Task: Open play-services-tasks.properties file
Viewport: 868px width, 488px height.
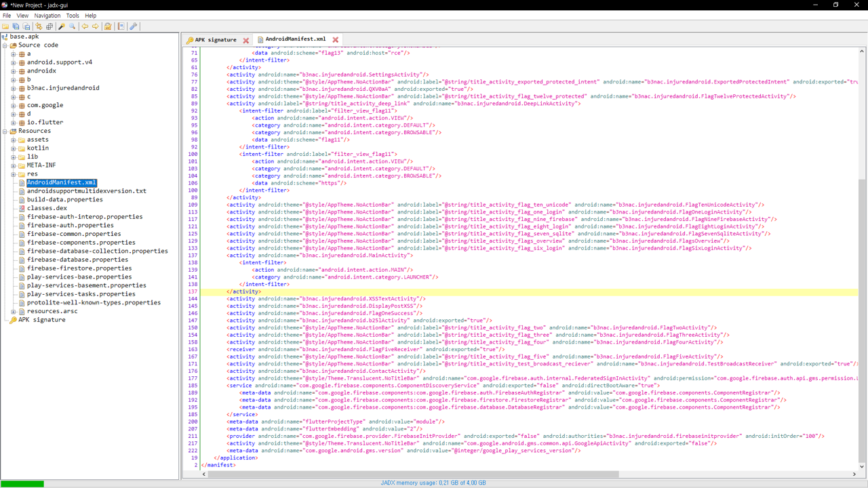Action: [81, 294]
